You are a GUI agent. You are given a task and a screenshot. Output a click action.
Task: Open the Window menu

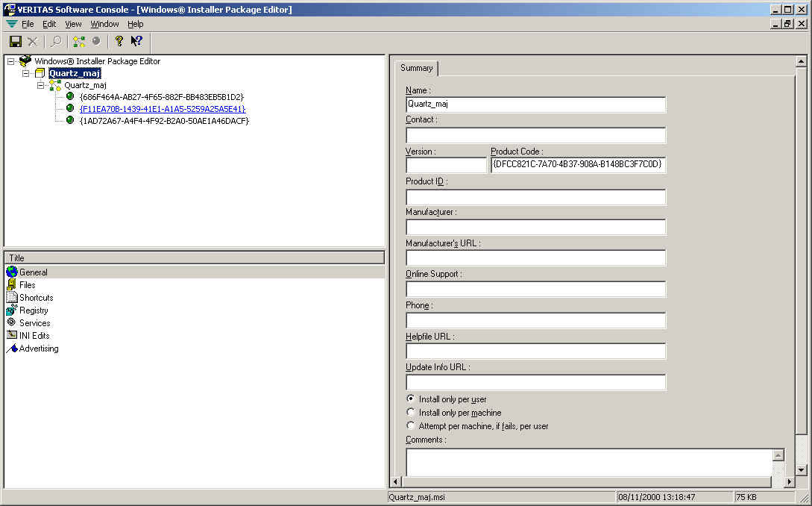click(104, 24)
